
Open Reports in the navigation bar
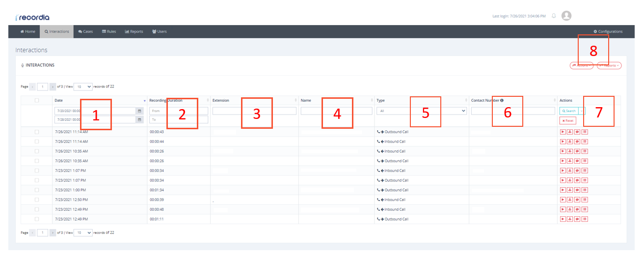(134, 31)
